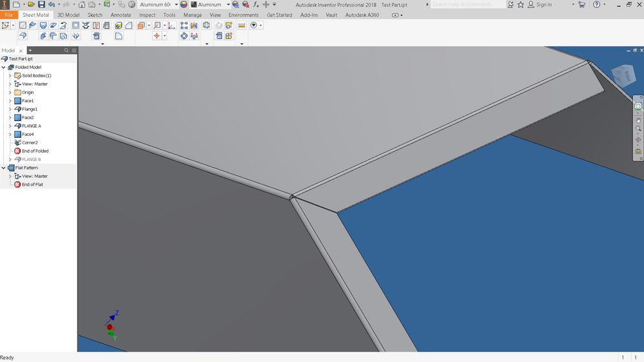The height and width of the screenshot is (362, 644).
Task: Click the New file icon
Action: (x=16, y=5)
